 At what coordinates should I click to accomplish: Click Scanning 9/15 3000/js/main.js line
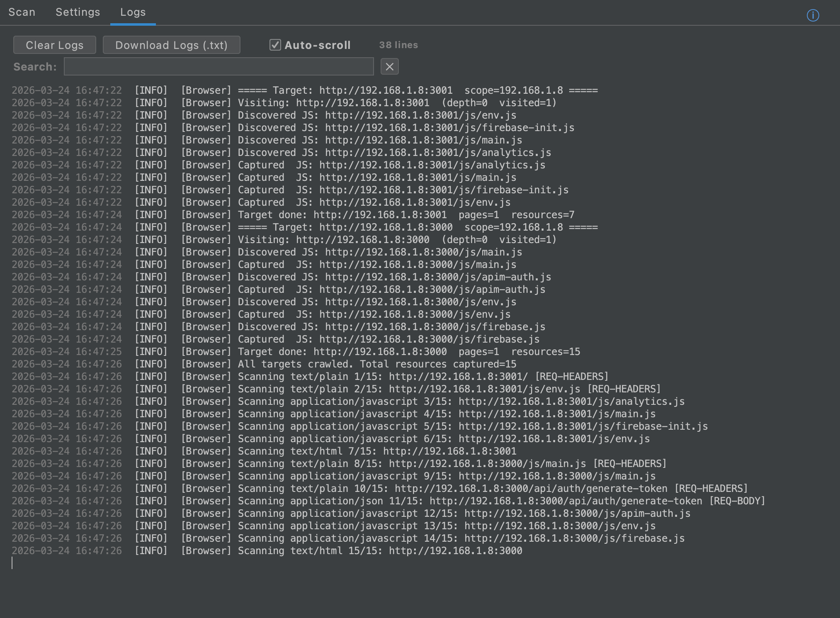pyautogui.click(x=334, y=476)
